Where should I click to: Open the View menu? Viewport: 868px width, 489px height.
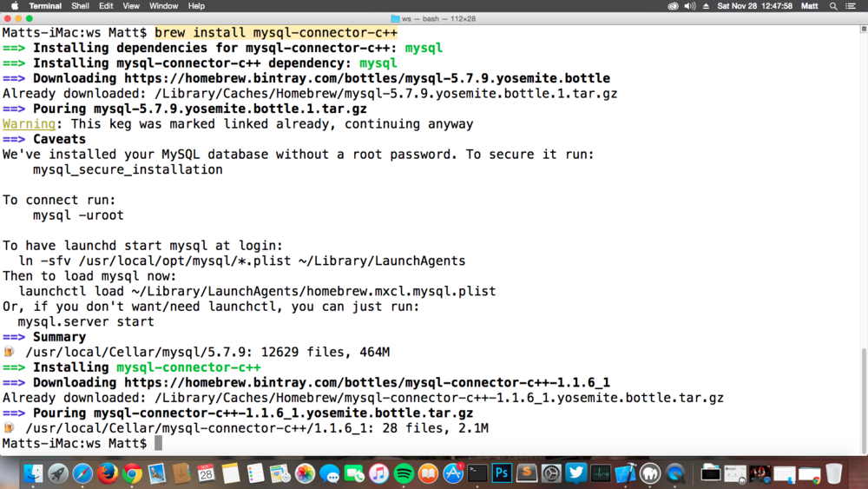[x=131, y=6]
